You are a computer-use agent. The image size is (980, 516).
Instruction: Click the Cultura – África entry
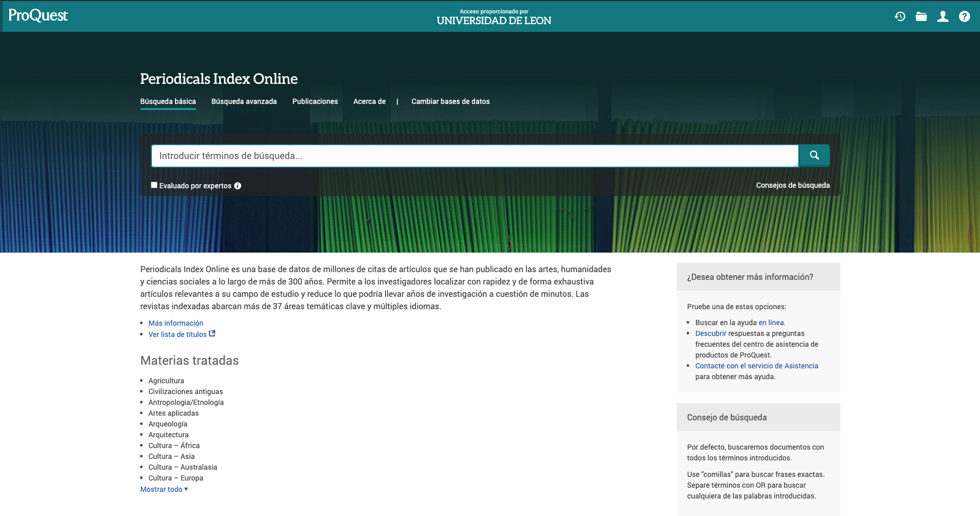174,446
